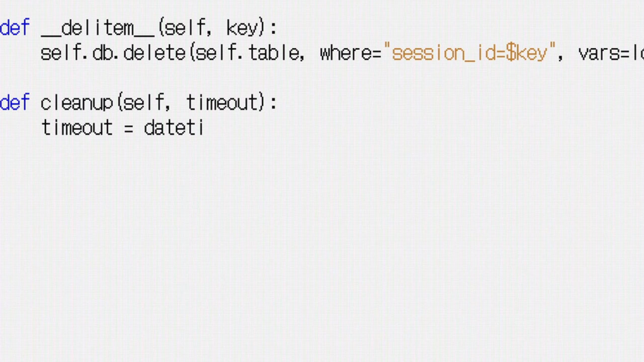The height and width of the screenshot is (362, 644).
Task: Click the cleanup function name
Action: pyautogui.click(x=77, y=103)
